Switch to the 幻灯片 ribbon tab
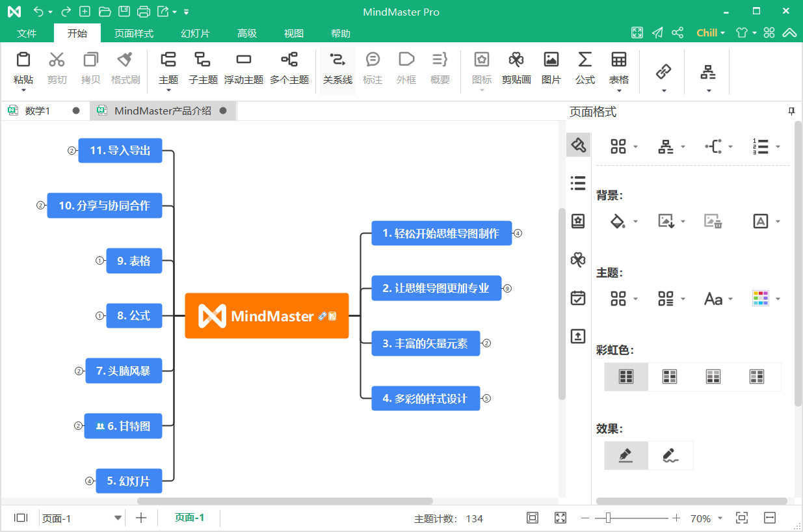This screenshot has width=803, height=532. point(196,33)
